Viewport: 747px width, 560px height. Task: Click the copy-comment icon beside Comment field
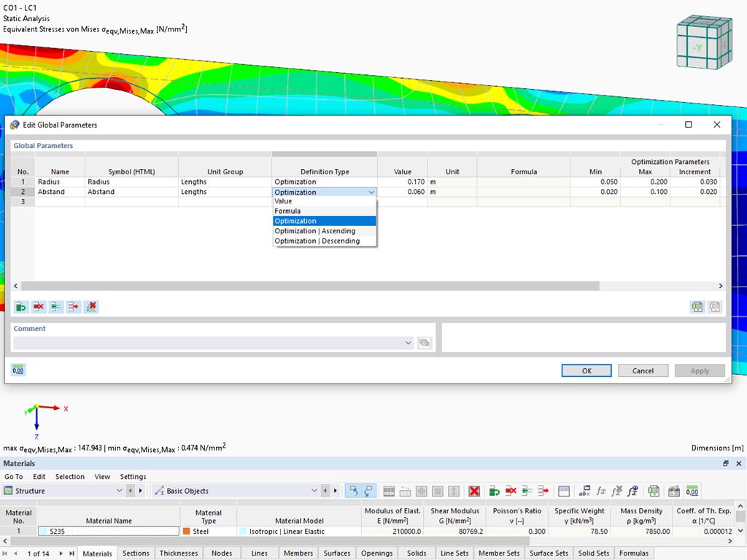click(x=424, y=343)
